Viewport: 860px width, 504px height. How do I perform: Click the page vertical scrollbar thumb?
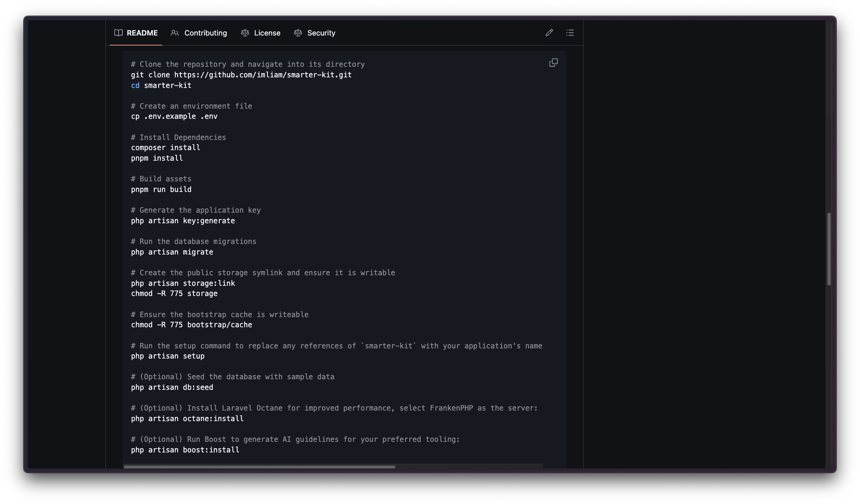(x=829, y=249)
